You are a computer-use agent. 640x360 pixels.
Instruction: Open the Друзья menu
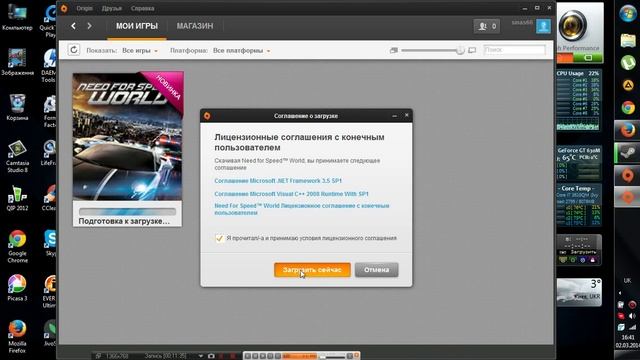(x=112, y=8)
